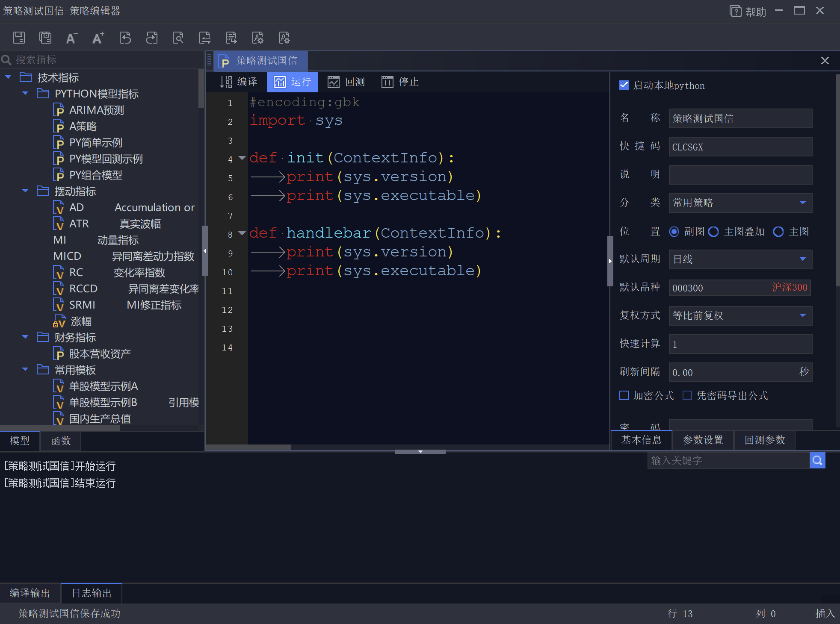The width and height of the screenshot is (840, 624).
Task: Save the current strategy
Action: pyautogui.click(x=19, y=38)
